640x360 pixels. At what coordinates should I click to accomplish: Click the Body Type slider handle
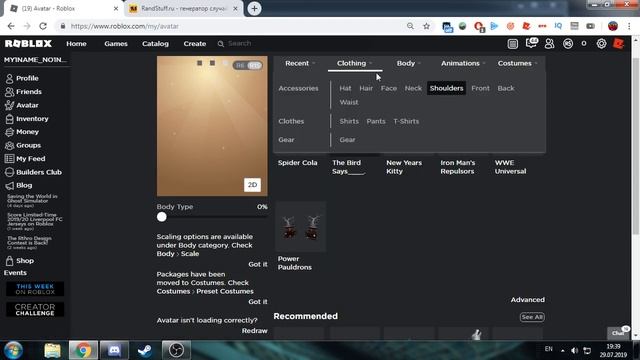162,217
